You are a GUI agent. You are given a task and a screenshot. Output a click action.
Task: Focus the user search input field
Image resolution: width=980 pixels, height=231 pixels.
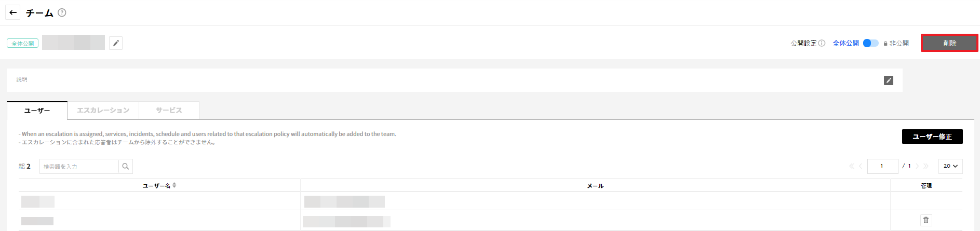[x=79, y=167]
